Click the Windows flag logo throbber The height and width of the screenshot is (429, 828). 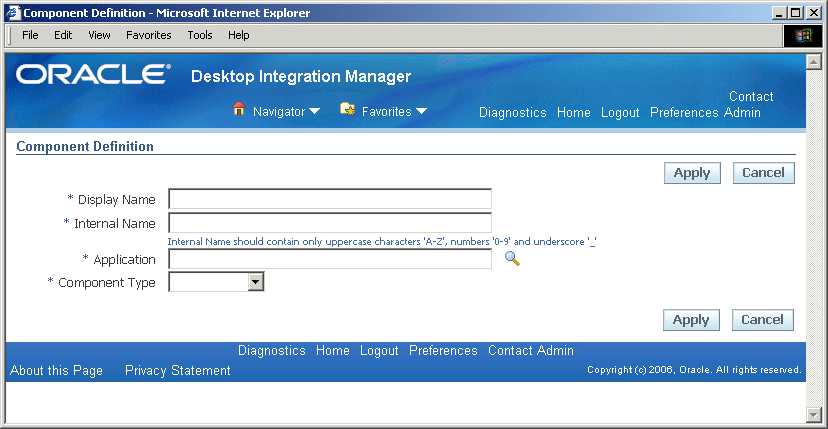pos(803,35)
